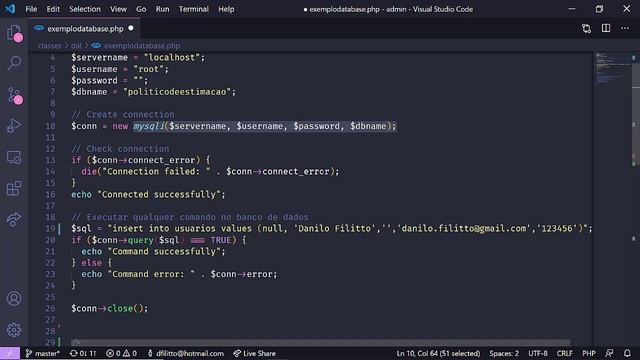640x360 pixels.
Task: Open feedback icon in status bar
Action: click(x=609, y=353)
